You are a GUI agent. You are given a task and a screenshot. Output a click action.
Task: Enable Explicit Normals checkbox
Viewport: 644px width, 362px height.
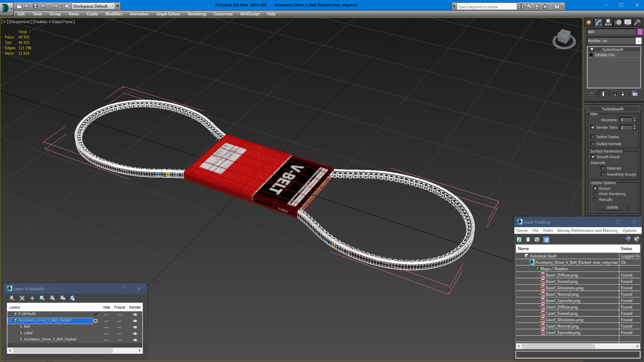(x=593, y=144)
